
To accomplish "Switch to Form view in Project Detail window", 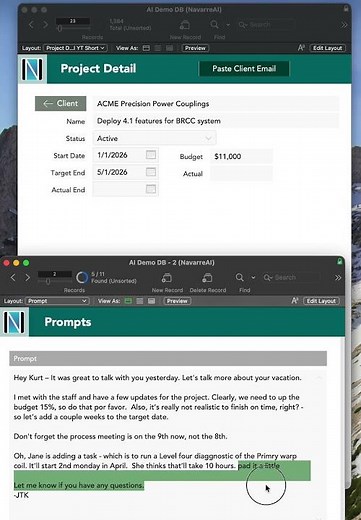I will click(x=146, y=48).
